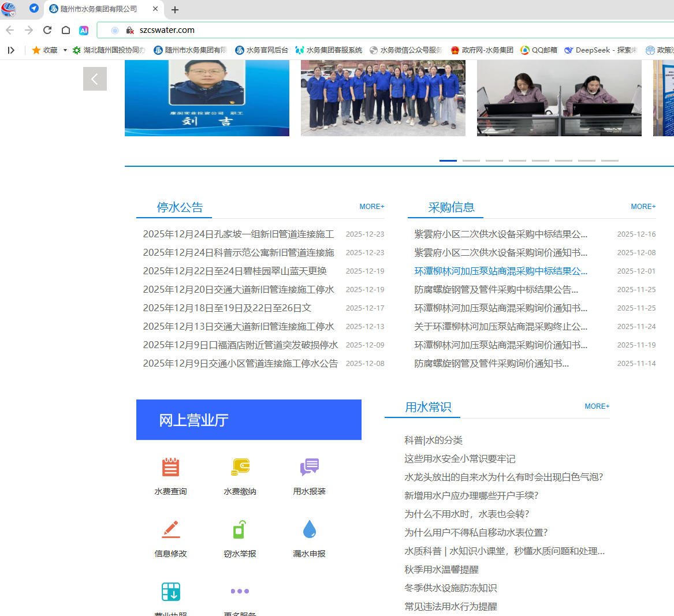
Task: Open the bookmarks 收藏 dropdown arrow
Action: [65, 50]
